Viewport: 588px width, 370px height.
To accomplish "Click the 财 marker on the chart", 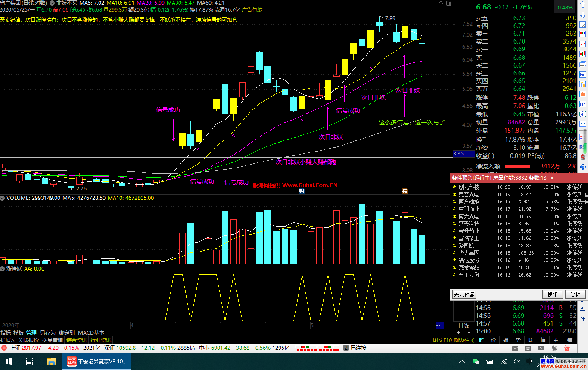I will point(302,191).
